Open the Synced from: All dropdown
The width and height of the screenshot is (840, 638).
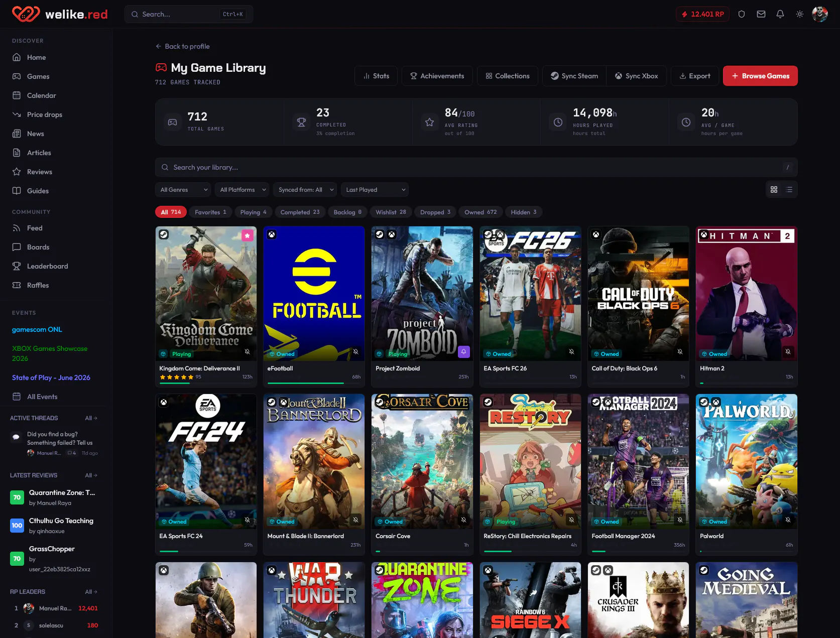coord(305,190)
